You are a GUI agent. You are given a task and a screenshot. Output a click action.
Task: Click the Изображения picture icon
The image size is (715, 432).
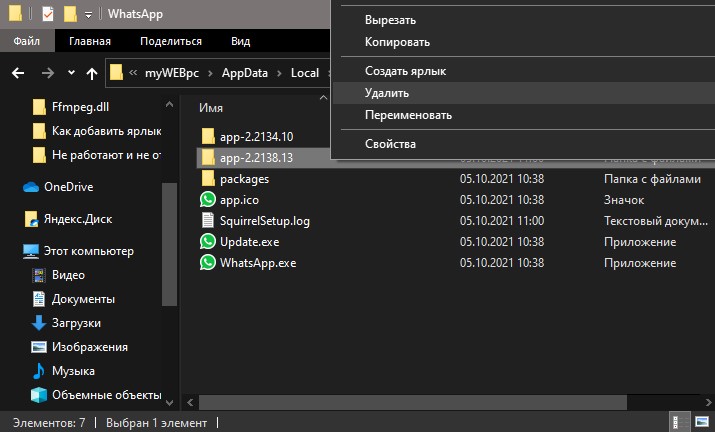click(39, 347)
